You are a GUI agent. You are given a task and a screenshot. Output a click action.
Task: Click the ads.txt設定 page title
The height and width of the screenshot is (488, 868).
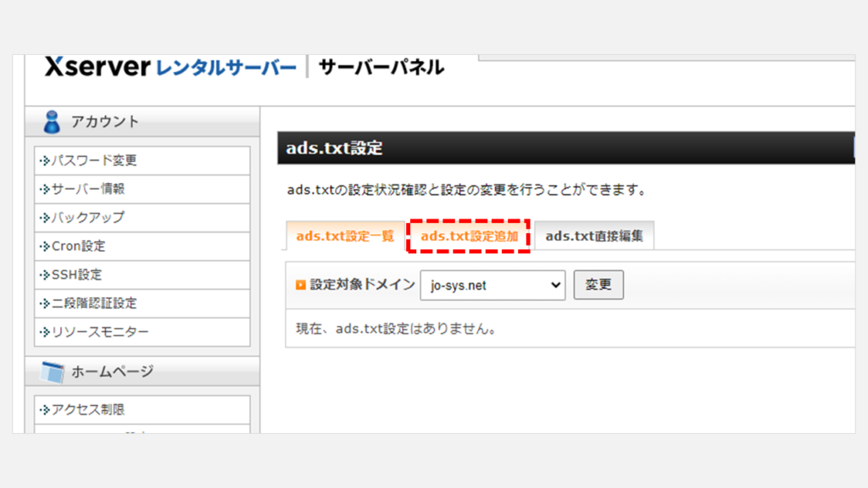click(334, 148)
